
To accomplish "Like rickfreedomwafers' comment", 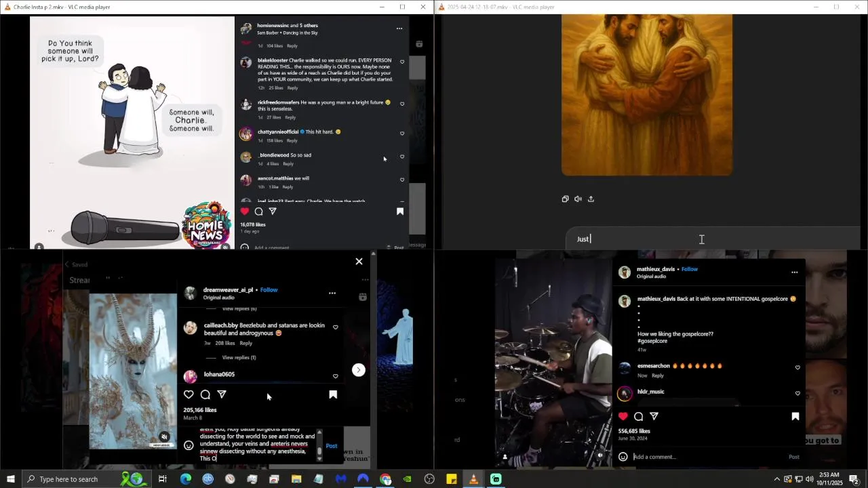I will 402,104.
